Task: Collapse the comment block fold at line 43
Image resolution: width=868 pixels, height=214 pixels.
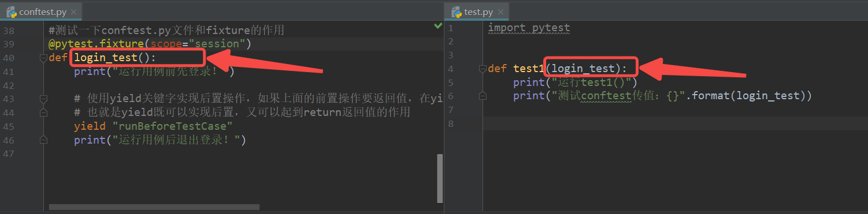Action: click(x=43, y=99)
